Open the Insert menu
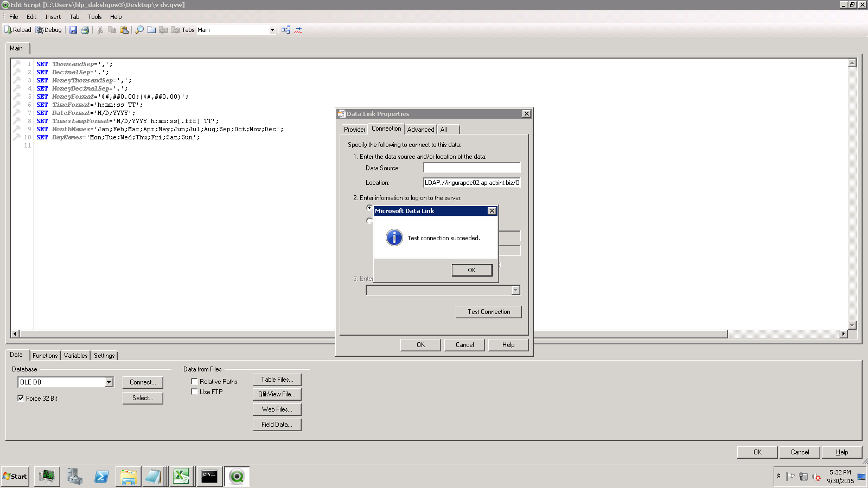This screenshot has width=868, height=488. pyautogui.click(x=53, y=17)
